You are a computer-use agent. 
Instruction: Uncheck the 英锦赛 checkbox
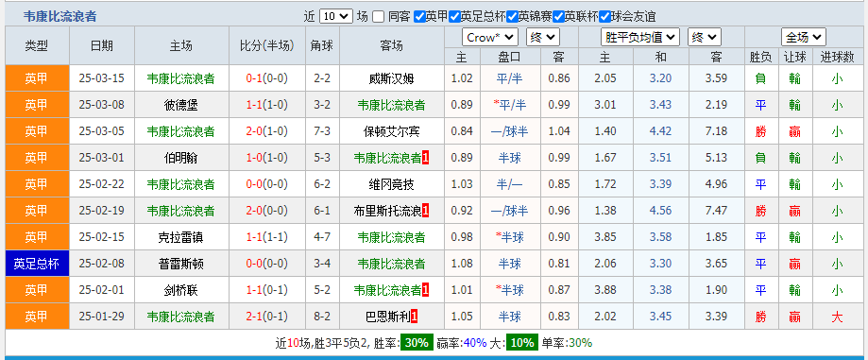(512, 17)
